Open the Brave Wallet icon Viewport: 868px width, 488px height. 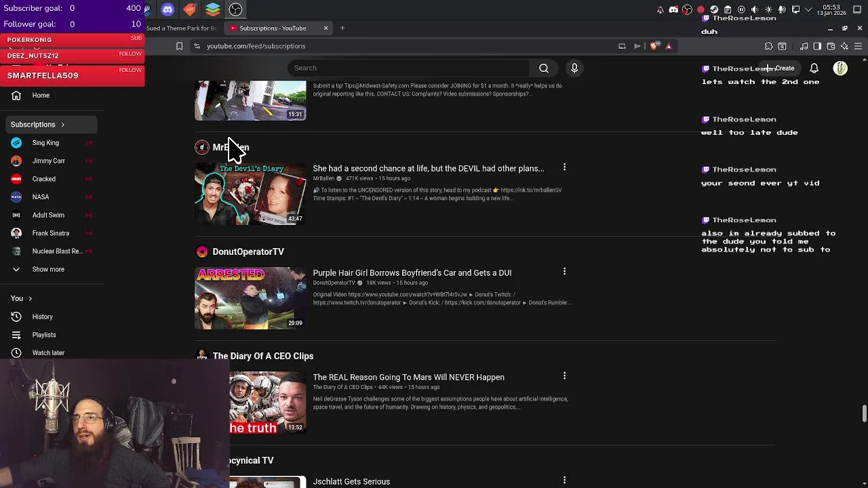pos(831,46)
